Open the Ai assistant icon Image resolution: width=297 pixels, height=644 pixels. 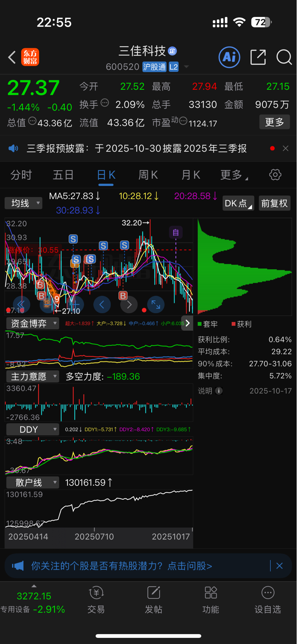229,57
